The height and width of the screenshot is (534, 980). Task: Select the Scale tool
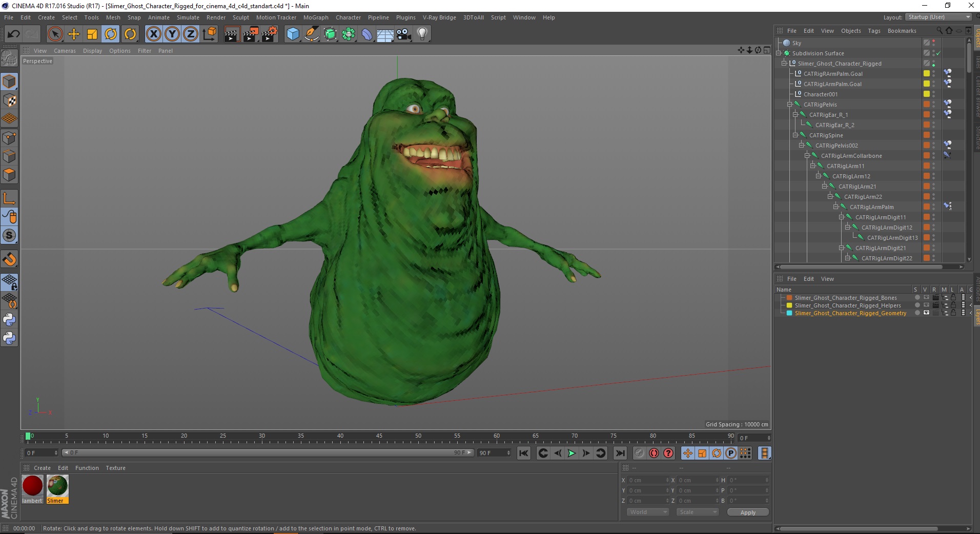click(x=92, y=34)
